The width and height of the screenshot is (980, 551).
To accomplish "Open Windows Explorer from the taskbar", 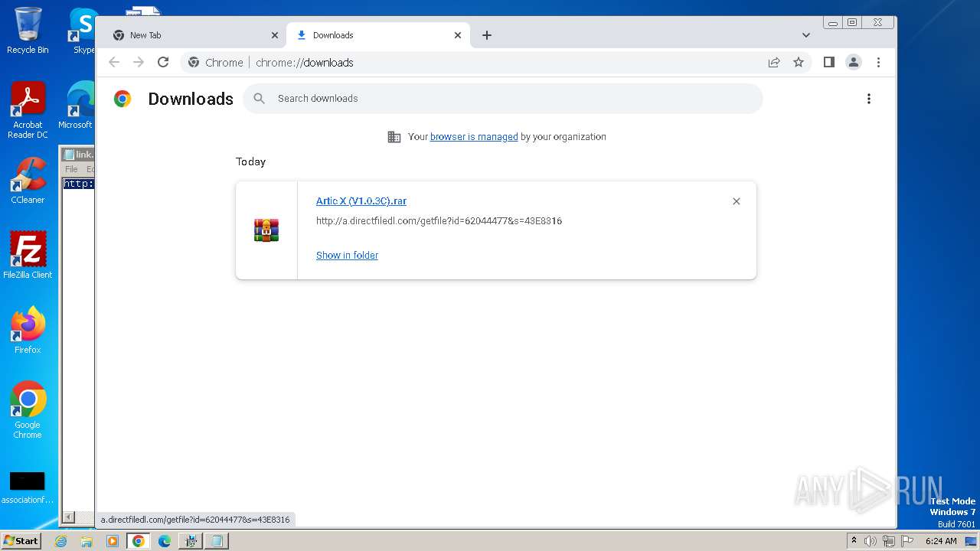I will 87,541.
